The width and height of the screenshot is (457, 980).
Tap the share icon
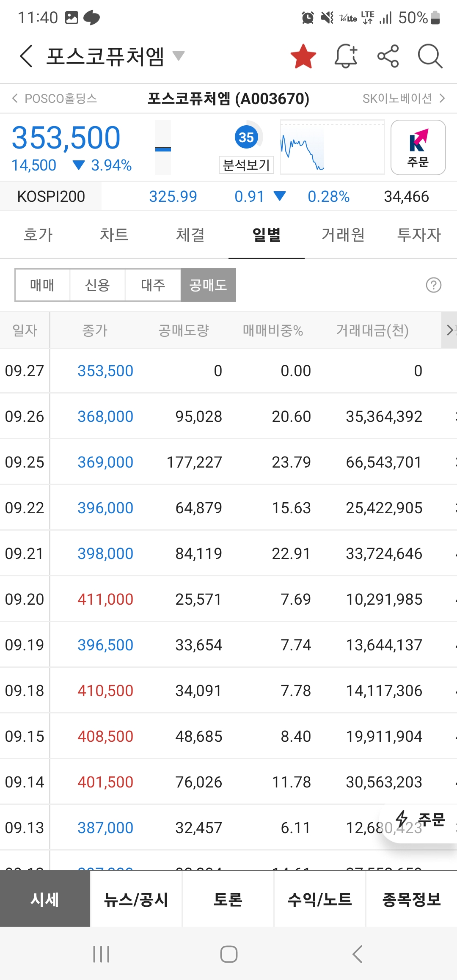[x=388, y=56]
